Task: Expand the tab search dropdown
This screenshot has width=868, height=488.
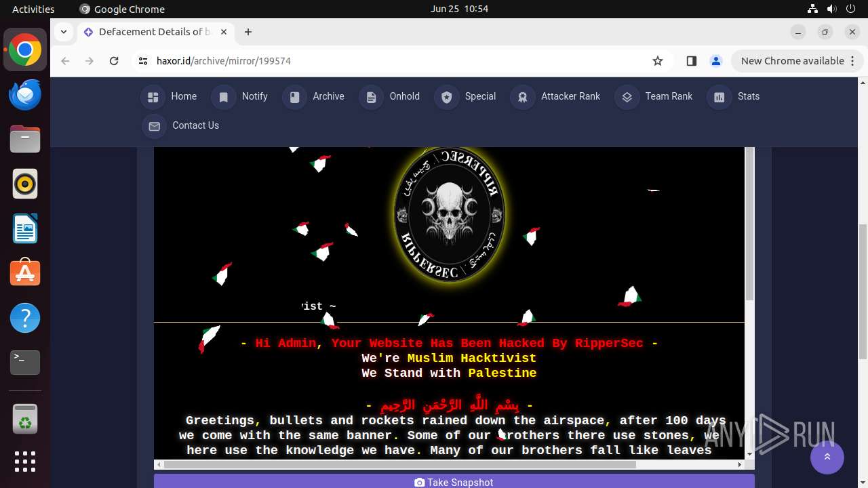Action: click(63, 32)
